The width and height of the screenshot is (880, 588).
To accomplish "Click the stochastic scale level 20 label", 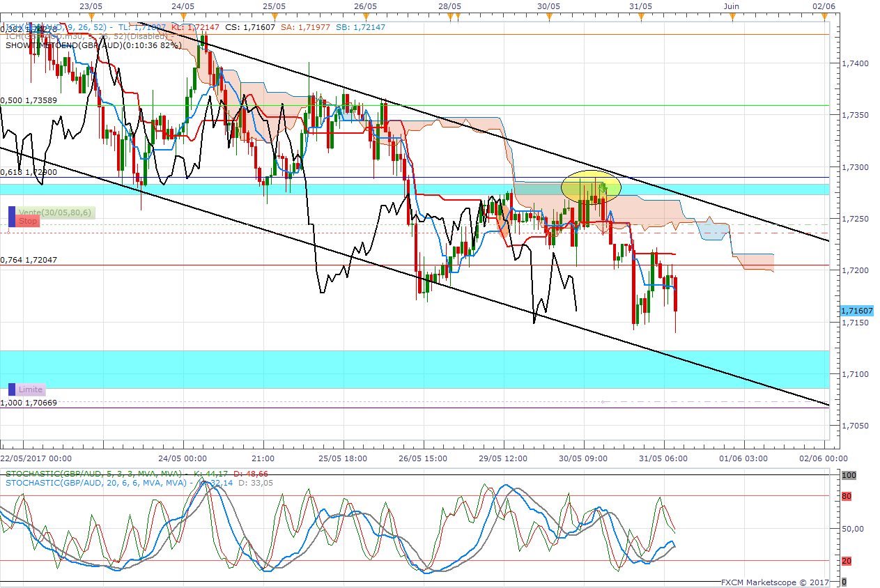I will point(847,560).
